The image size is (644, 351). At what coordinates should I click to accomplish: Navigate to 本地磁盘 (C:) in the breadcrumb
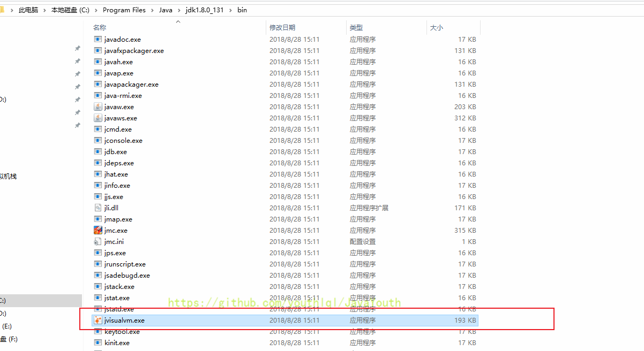click(70, 10)
